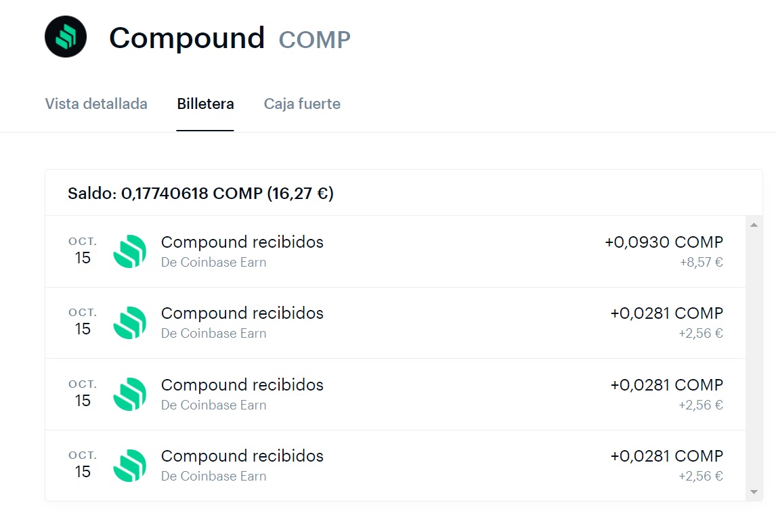This screenshot has width=776, height=532.
Task: Click the scrollbar up arrow
Action: [754, 223]
